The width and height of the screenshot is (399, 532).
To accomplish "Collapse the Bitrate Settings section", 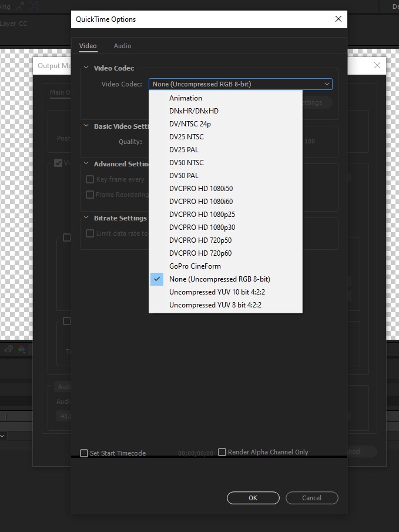I will (x=86, y=218).
